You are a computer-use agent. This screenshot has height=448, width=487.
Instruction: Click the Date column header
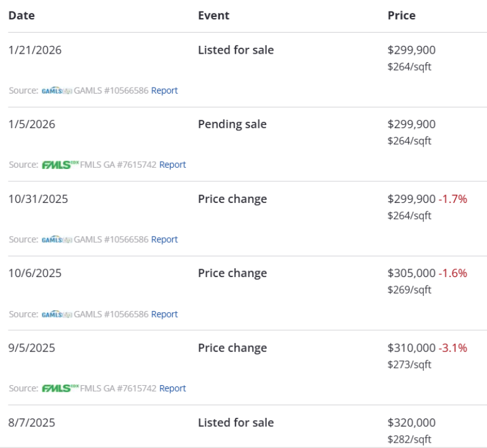click(x=21, y=16)
